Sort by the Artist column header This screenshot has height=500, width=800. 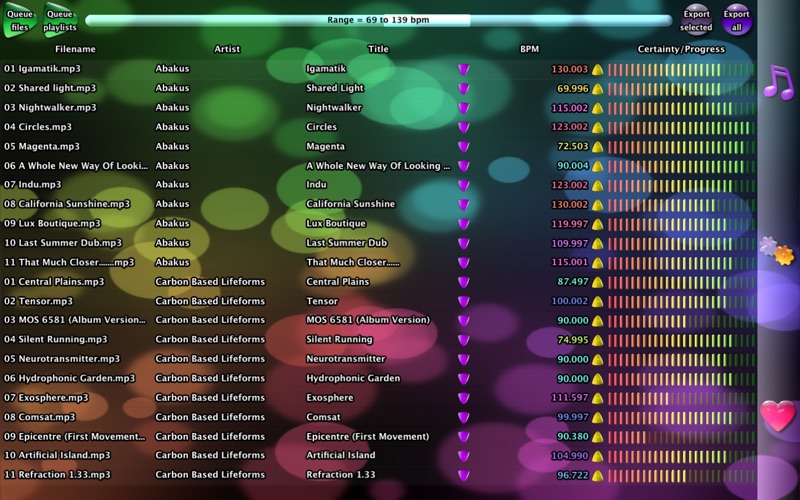pos(227,49)
